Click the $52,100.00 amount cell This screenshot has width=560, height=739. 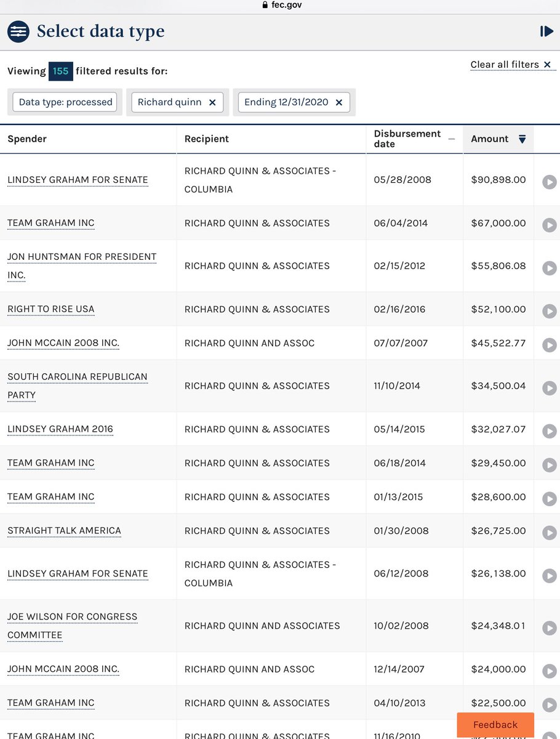pos(498,309)
